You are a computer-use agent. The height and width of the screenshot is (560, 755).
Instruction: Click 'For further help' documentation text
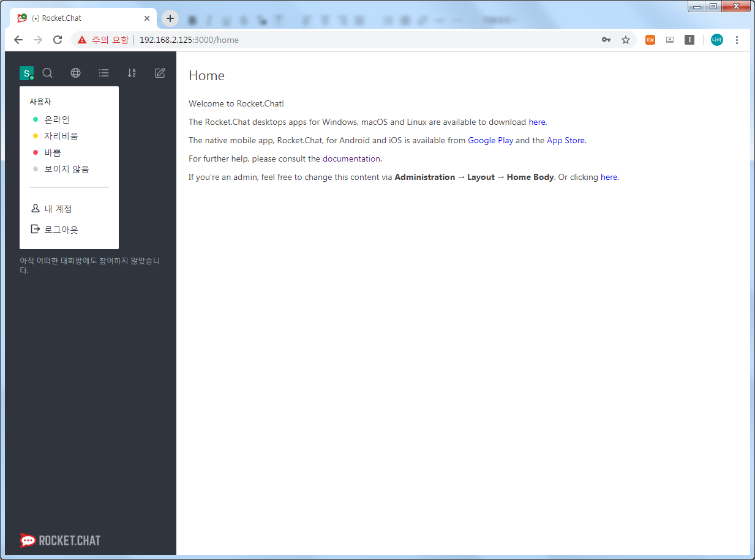(285, 159)
